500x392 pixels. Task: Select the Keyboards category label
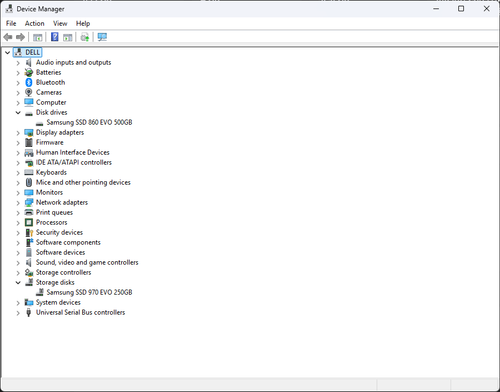[x=51, y=172]
